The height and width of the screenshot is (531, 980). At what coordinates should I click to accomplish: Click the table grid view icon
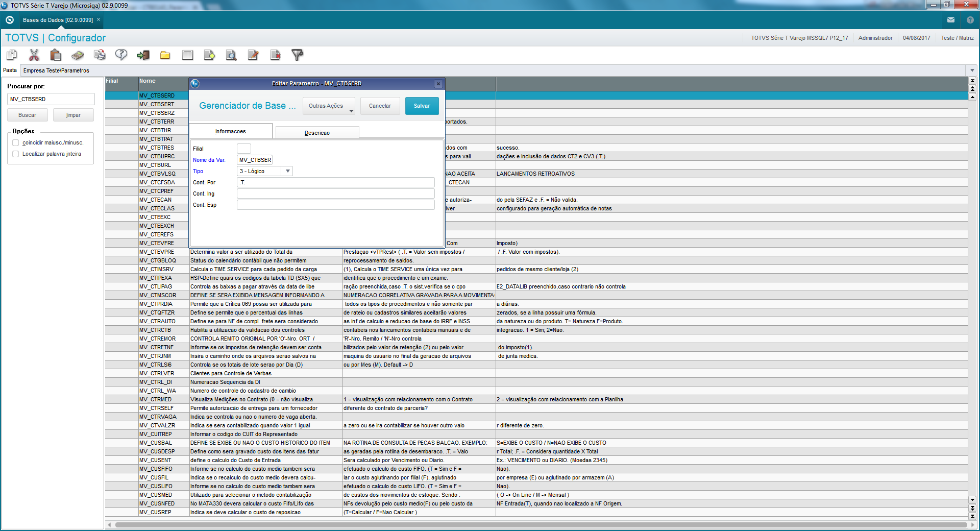click(x=187, y=55)
